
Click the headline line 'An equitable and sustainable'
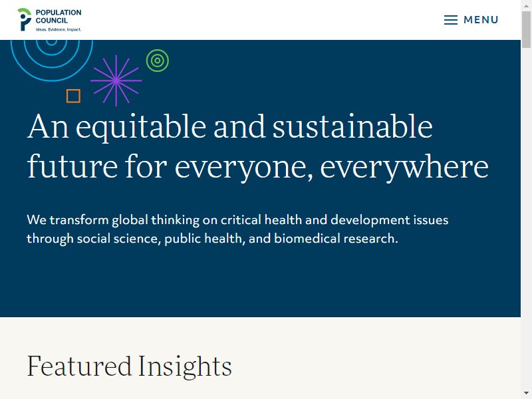click(x=230, y=126)
